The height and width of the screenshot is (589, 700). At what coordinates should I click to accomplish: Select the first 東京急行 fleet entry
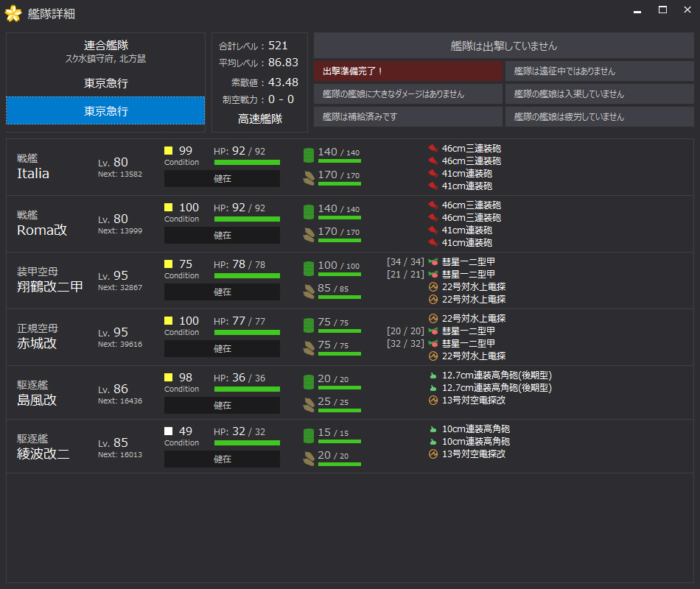click(x=106, y=83)
